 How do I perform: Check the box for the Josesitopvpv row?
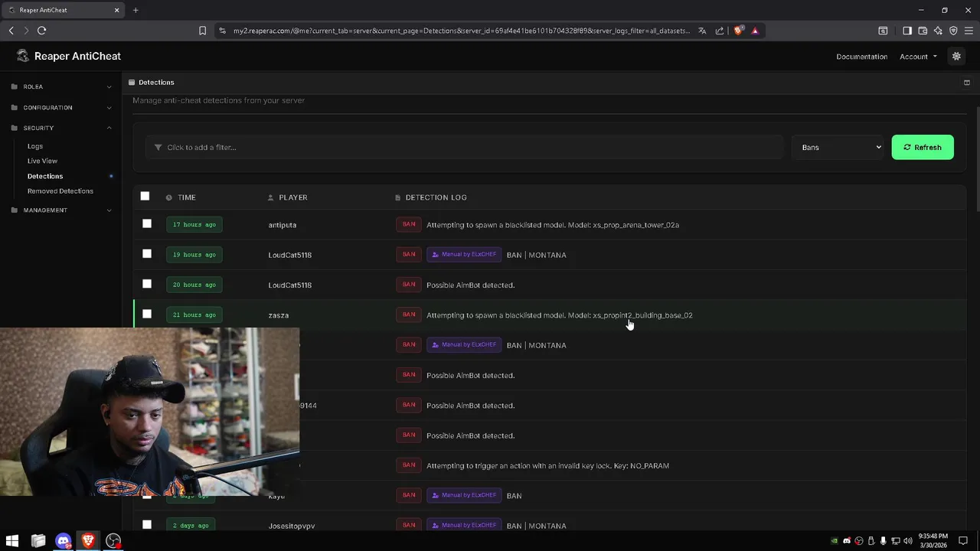tap(147, 524)
